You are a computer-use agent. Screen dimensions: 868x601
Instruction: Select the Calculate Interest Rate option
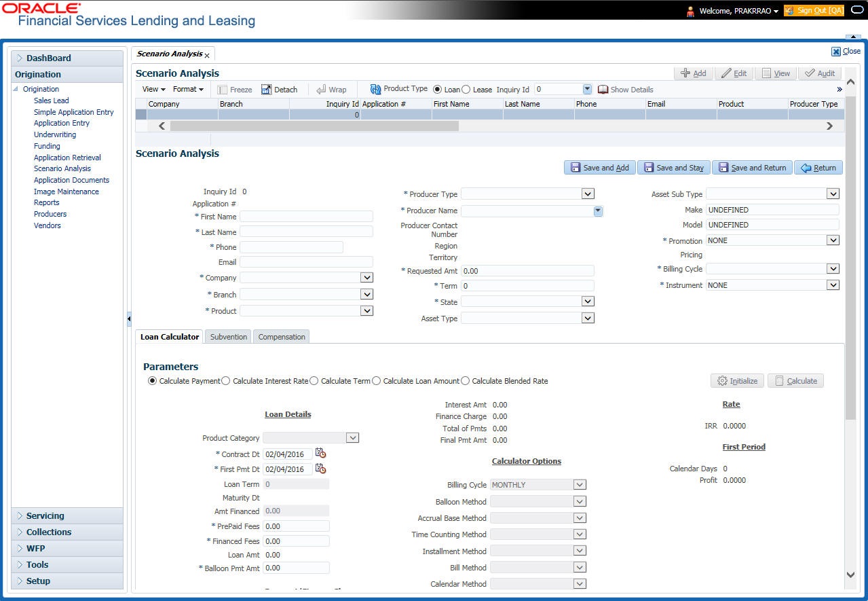point(226,381)
